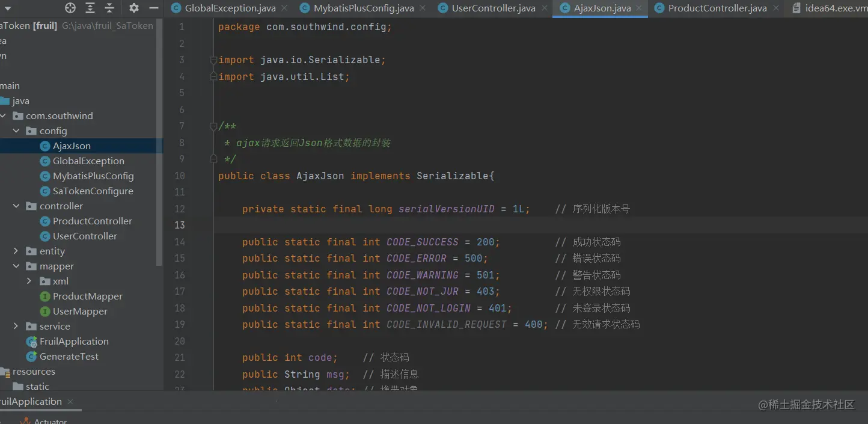Open the project panel settings gear
This screenshot has width=868, height=424.
(134, 8)
